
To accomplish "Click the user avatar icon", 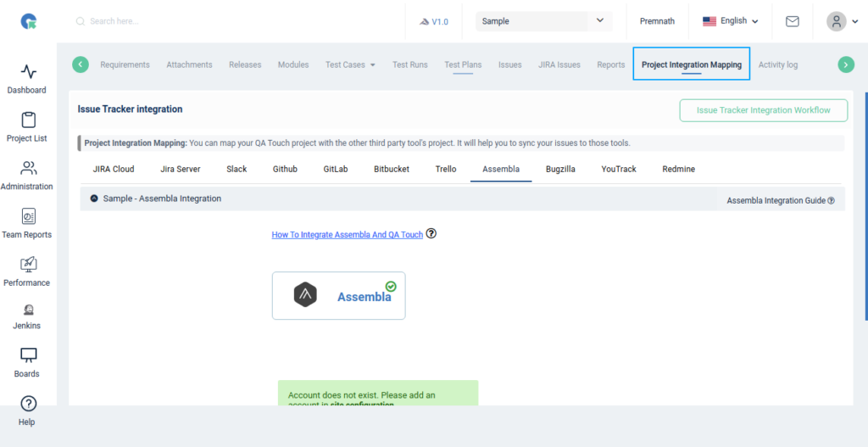I will point(837,21).
